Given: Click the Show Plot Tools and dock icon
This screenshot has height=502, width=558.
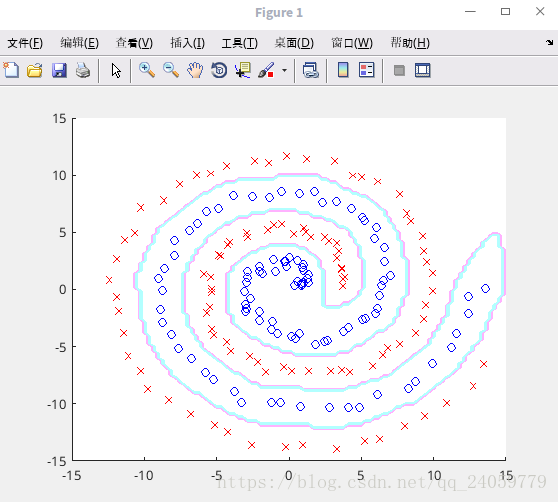Looking at the screenshot, I should coord(423,70).
